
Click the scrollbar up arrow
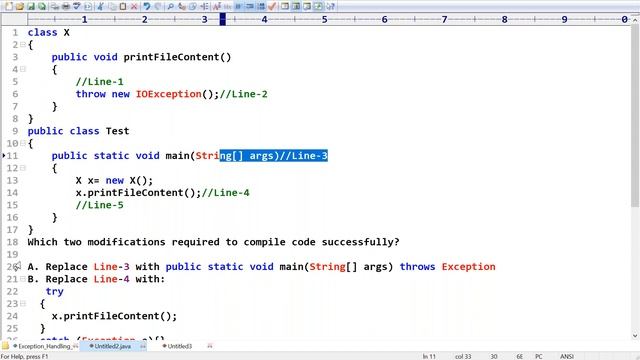pyautogui.click(x=635, y=19)
